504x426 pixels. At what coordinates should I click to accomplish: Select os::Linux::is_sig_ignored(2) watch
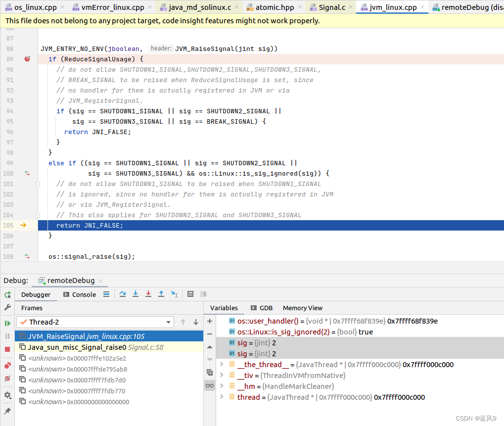pos(360,332)
